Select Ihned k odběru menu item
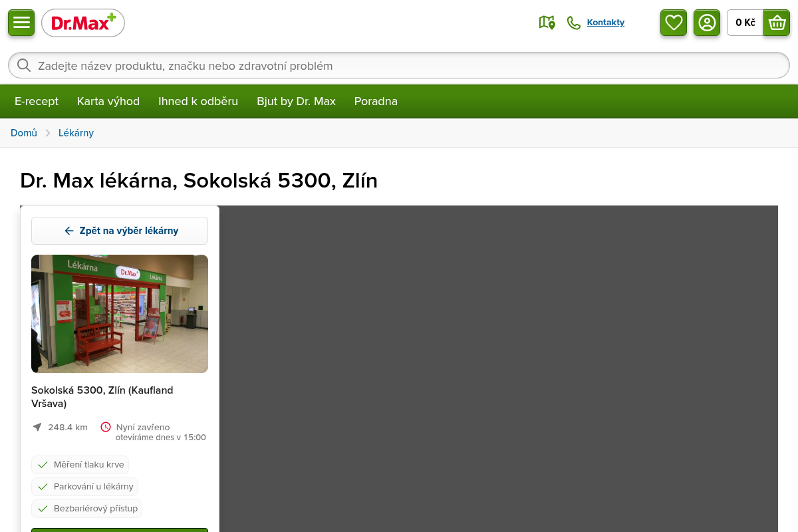798x532 pixels. tap(198, 101)
